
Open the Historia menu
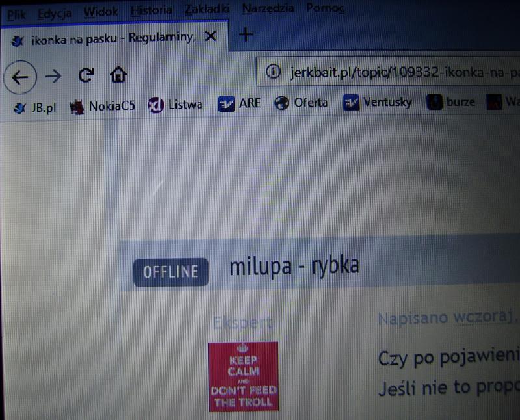pyautogui.click(x=151, y=10)
